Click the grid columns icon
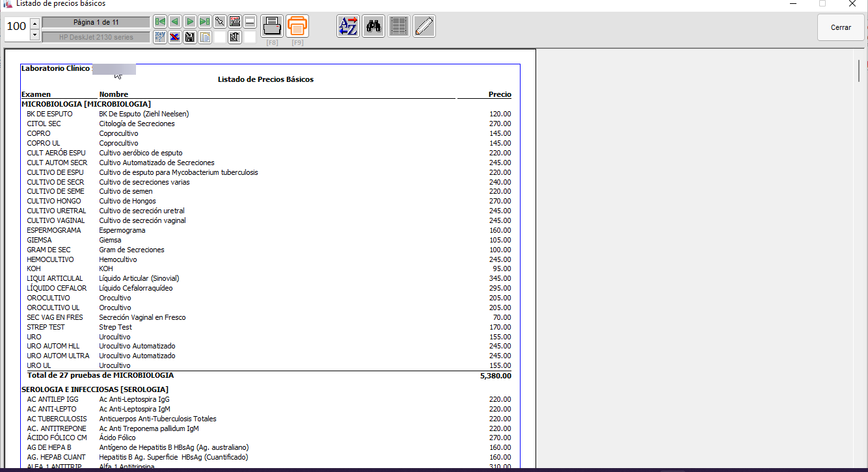This screenshot has height=472, width=868. click(x=398, y=26)
